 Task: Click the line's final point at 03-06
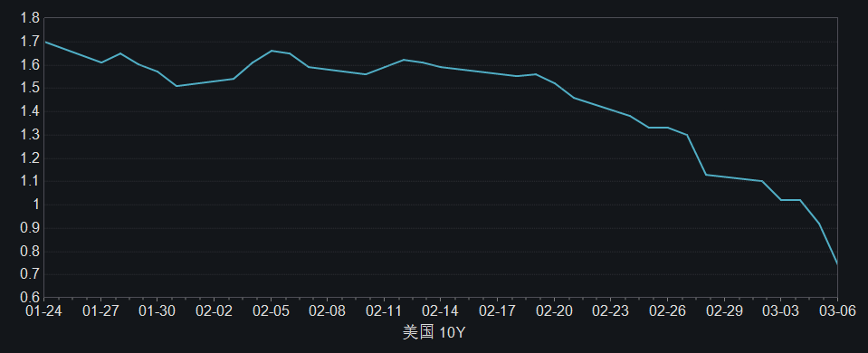click(x=837, y=264)
